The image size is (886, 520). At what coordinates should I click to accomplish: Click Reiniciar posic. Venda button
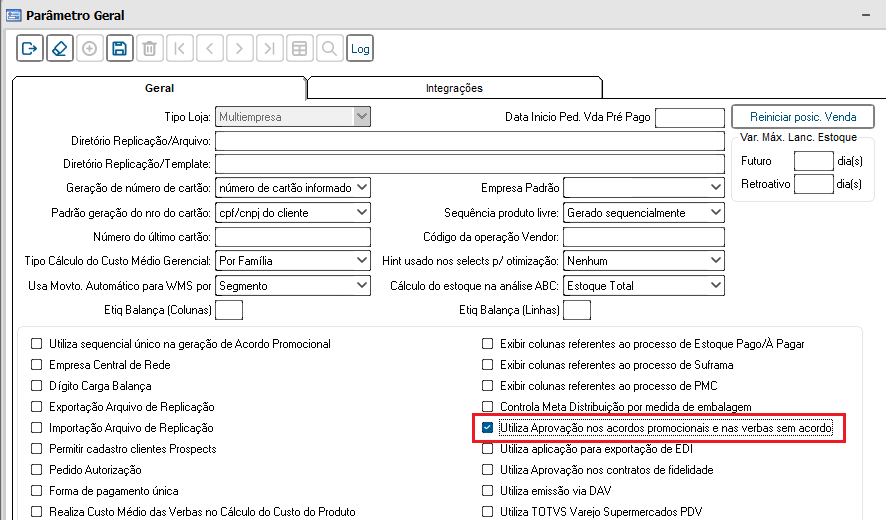tap(803, 117)
